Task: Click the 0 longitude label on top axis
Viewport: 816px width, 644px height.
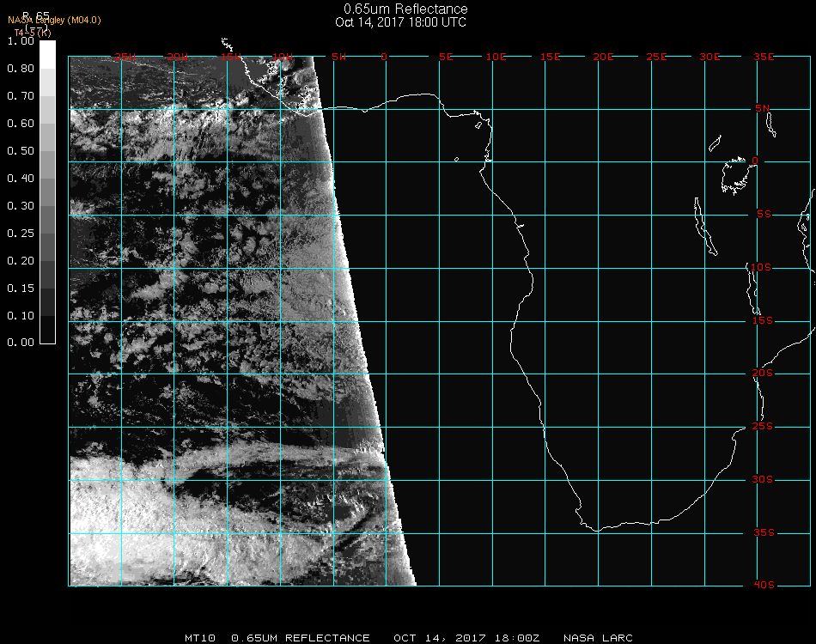Action: click(x=384, y=57)
